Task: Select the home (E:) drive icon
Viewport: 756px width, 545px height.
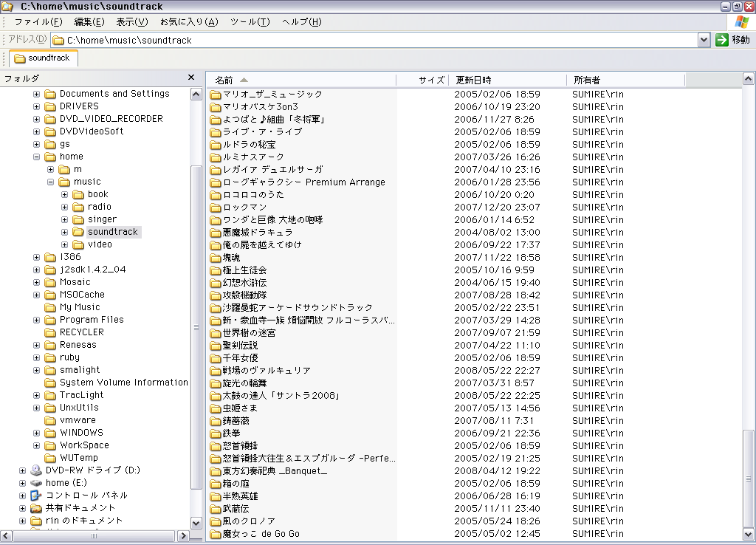Action: (36, 483)
